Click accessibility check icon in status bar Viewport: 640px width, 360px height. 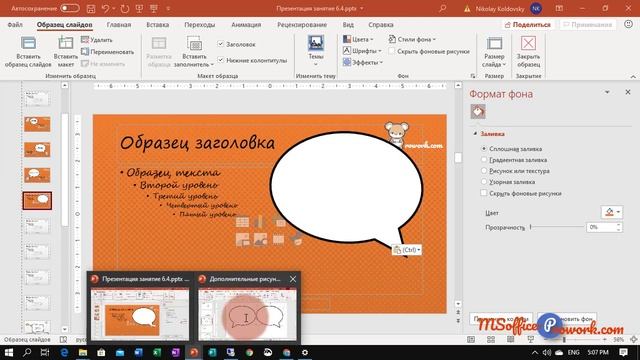[x=63, y=340]
